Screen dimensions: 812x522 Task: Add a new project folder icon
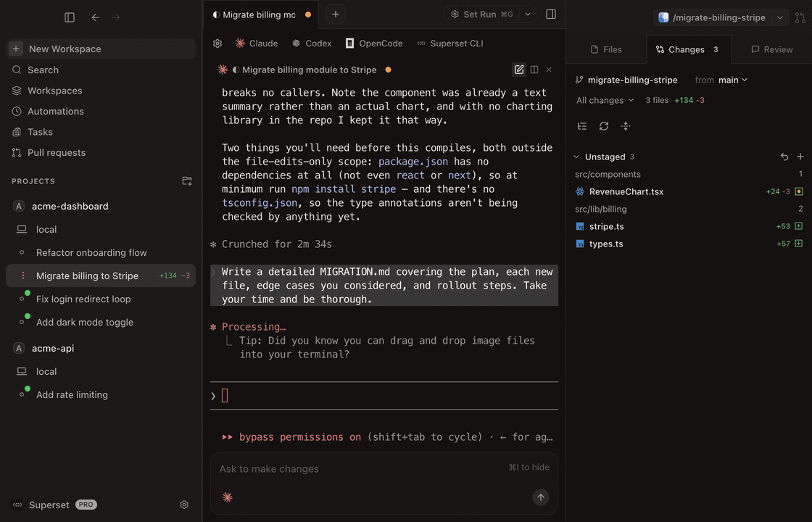tap(187, 181)
